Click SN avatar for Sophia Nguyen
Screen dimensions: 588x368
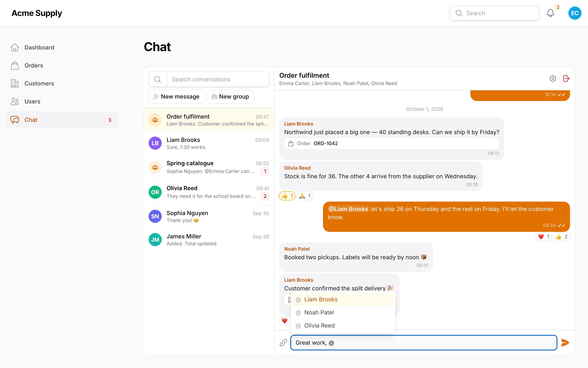[x=155, y=216]
